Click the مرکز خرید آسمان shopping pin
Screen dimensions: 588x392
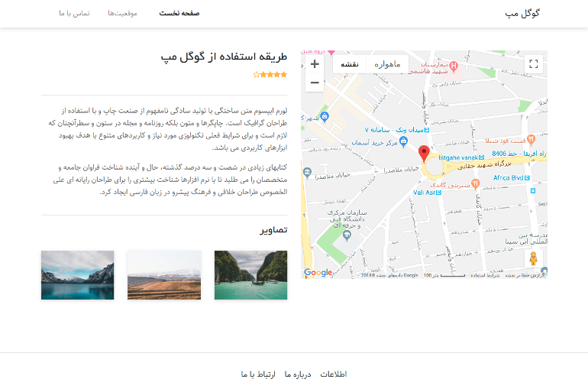403,142
